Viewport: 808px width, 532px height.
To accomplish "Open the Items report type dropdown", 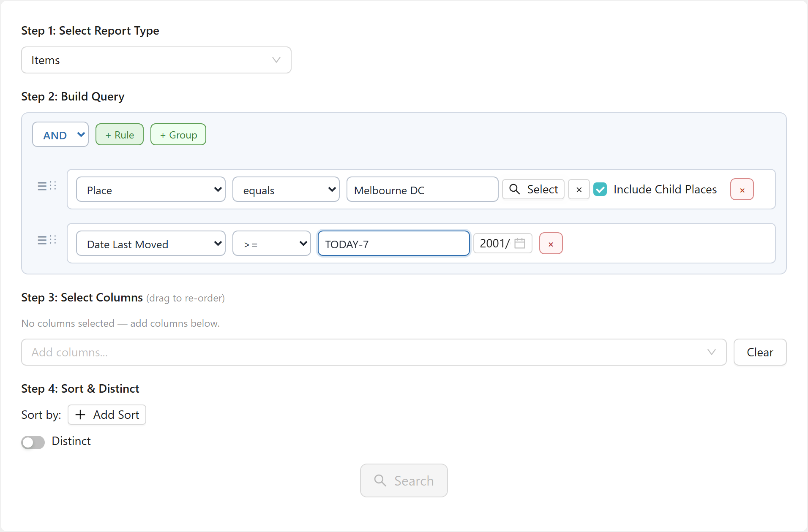I will click(156, 60).
